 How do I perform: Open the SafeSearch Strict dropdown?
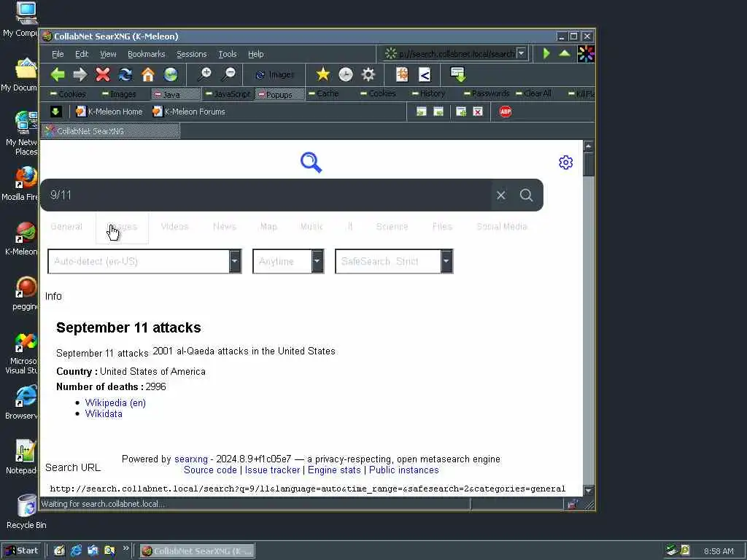[x=394, y=262]
